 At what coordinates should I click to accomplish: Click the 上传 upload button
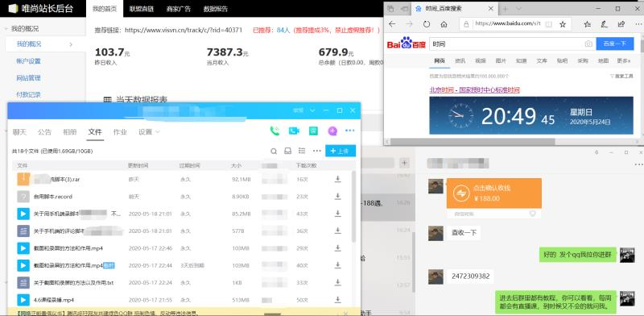coord(341,151)
